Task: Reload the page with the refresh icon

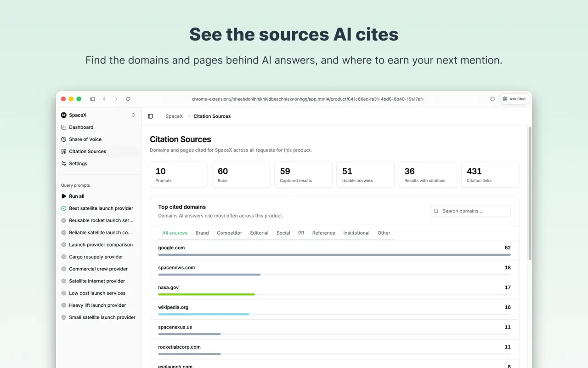Action: pos(128,99)
